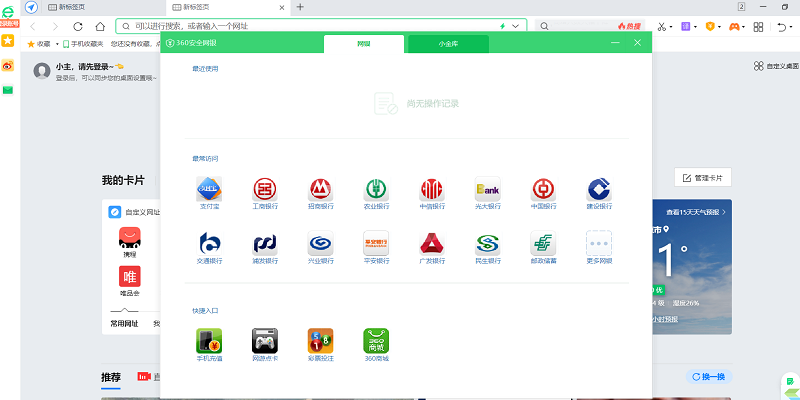Open the 支付宝 Alipay icon
This screenshot has height=400, width=800.
pos(209,189)
